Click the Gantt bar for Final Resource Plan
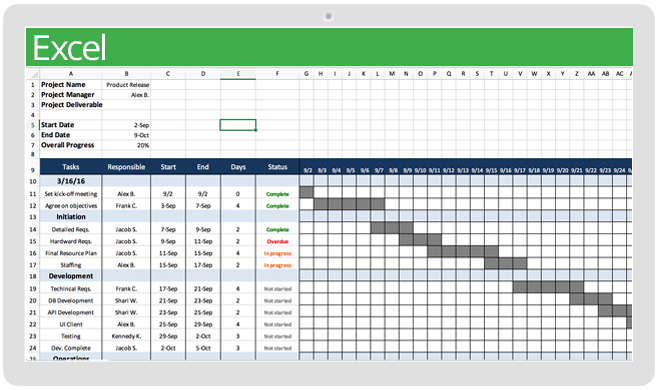Image resolution: width=660 pixels, height=390 pixels. coord(463,252)
